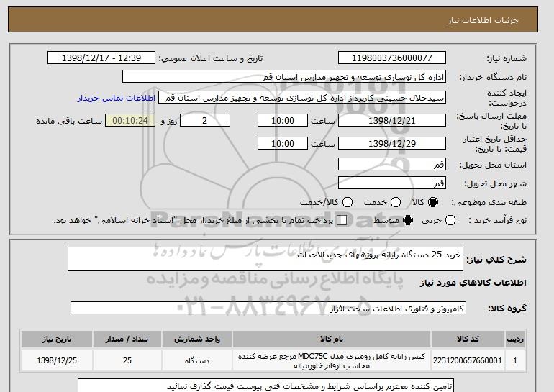The width and height of the screenshot is (554, 392).
Task: Click the تعداد / مقدار column header
Action: click(127, 339)
